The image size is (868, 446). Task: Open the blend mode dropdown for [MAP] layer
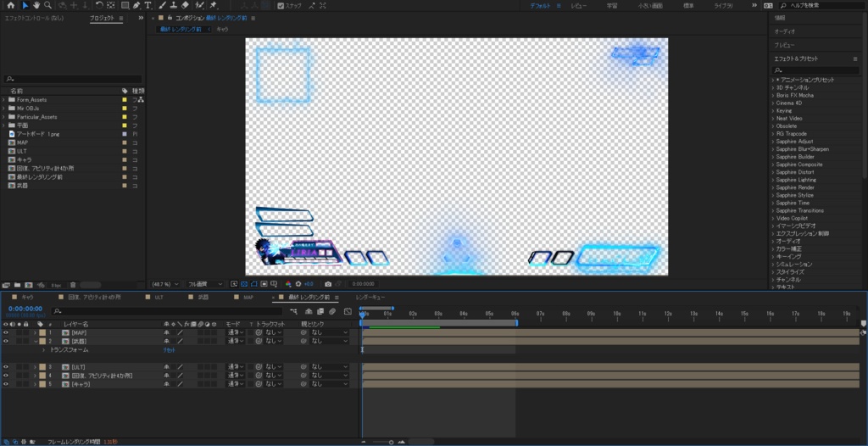236,332
